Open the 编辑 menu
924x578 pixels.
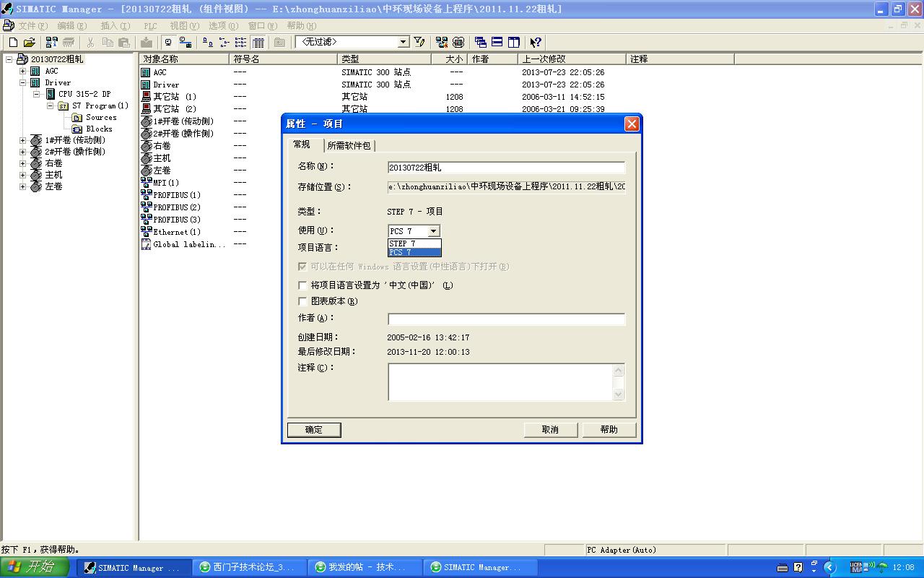tap(72, 26)
